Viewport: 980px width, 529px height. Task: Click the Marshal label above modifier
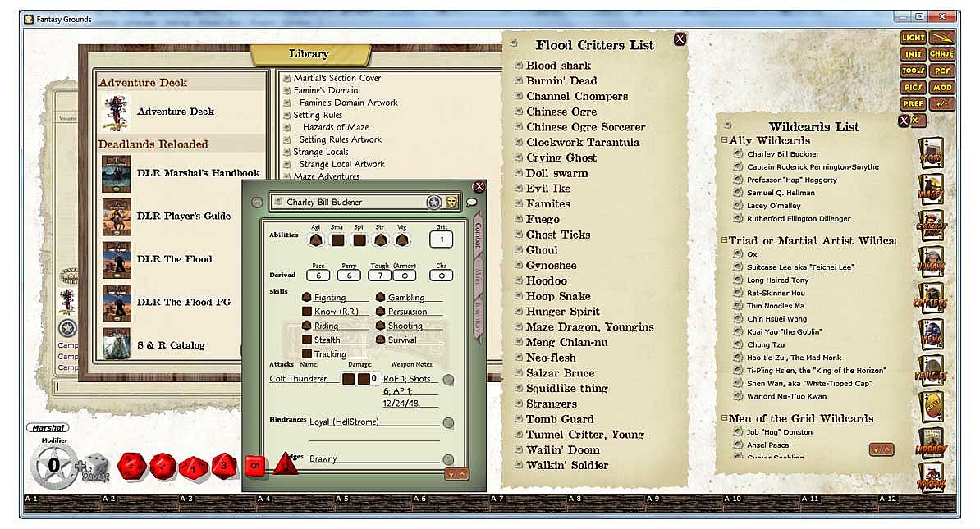tap(48, 428)
